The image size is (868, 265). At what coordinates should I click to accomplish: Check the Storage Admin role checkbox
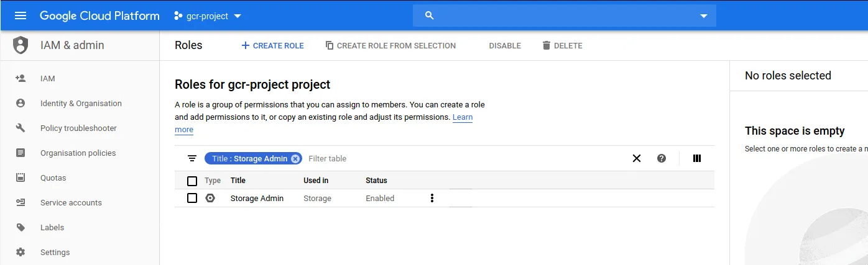[192, 198]
